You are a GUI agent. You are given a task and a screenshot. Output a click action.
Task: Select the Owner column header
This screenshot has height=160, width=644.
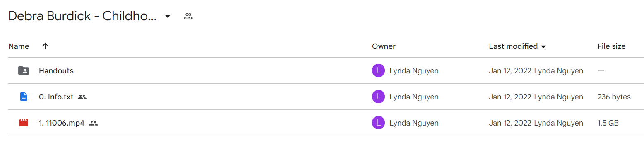384,46
